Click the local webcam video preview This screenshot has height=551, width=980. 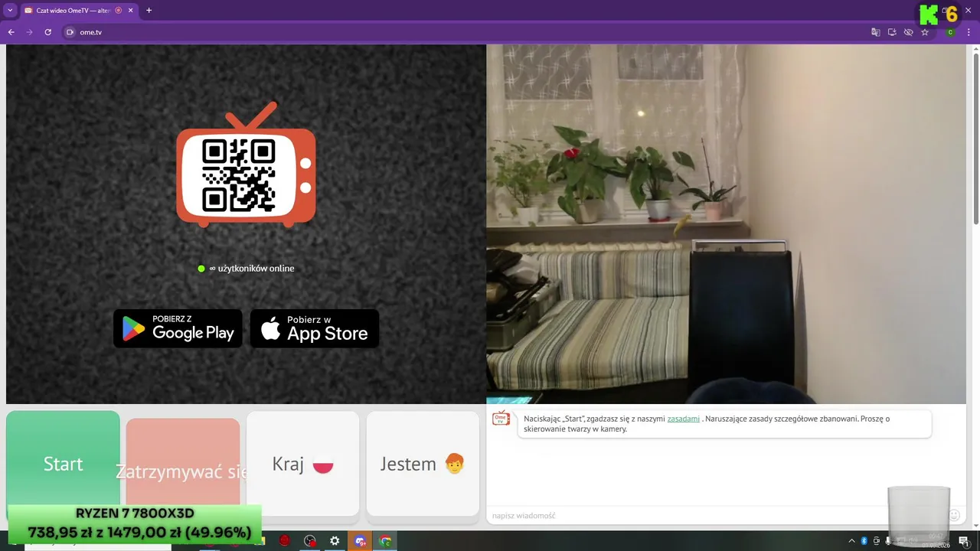726,223
